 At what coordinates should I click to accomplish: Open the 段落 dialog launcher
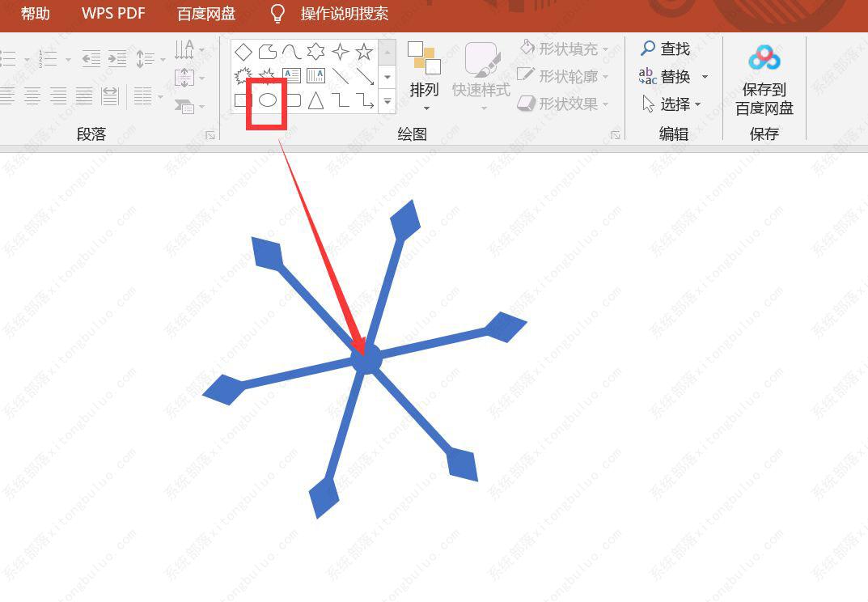[210, 135]
